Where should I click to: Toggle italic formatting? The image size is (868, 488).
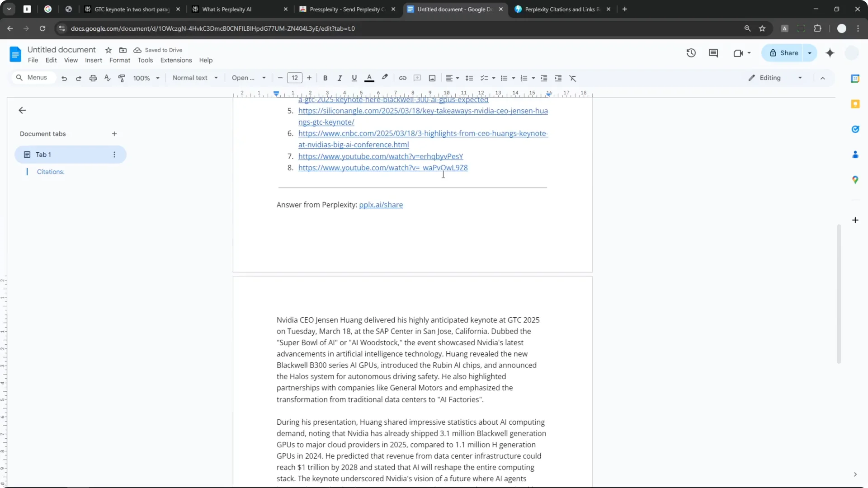click(x=340, y=78)
